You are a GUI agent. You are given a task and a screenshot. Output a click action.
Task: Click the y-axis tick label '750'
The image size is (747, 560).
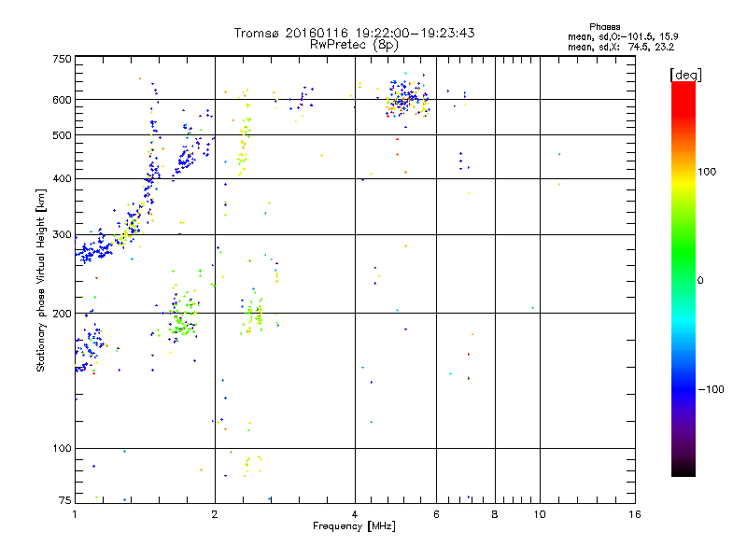(62, 59)
